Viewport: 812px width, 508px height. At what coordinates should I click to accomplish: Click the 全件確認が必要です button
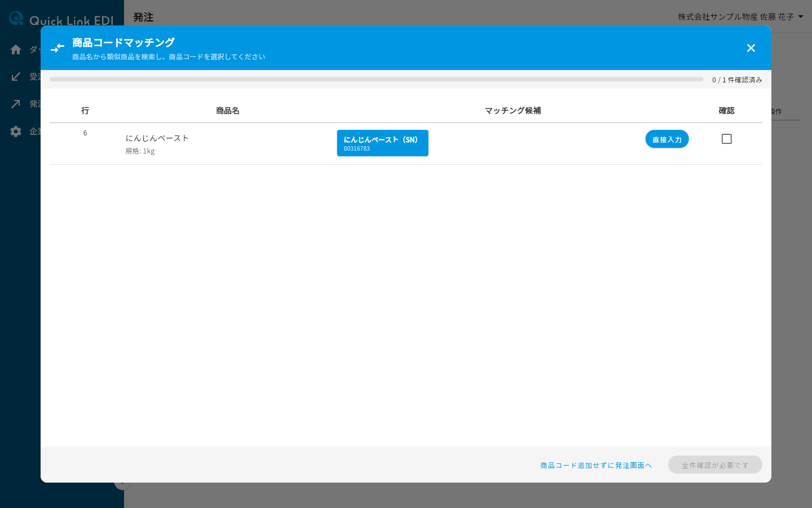point(715,465)
